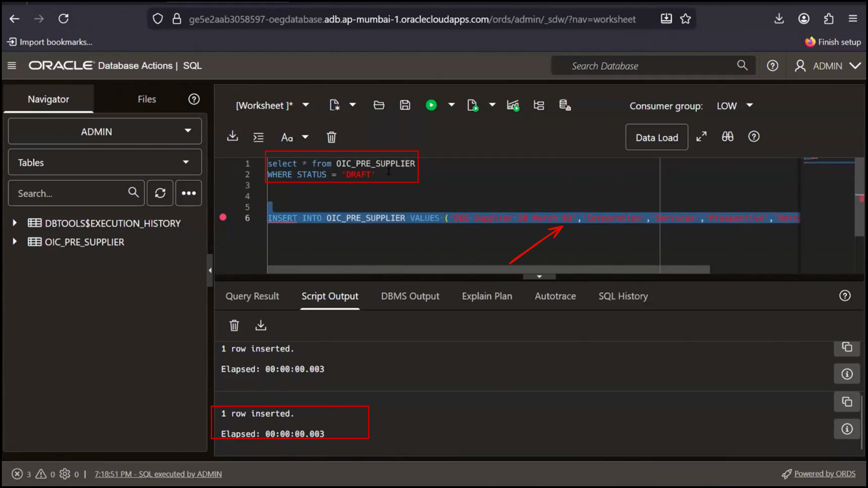Viewport: 868px width, 488px height.
Task: Switch to the Navigator tab
Action: coord(48,99)
